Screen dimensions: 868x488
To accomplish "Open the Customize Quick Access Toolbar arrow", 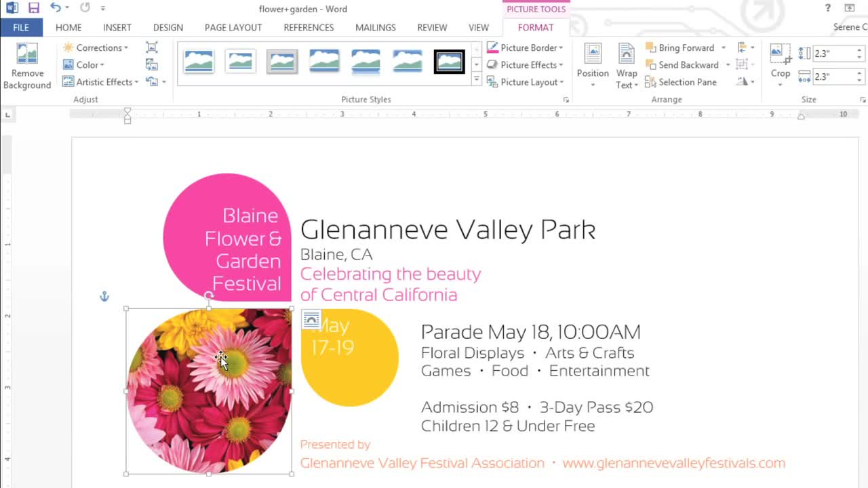I will pyautogui.click(x=103, y=9).
